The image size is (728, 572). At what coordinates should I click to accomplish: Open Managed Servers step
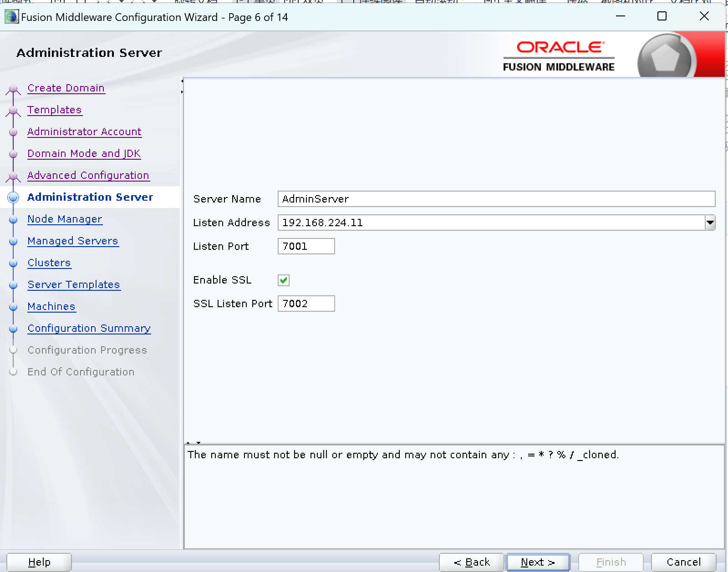coord(73,241)
